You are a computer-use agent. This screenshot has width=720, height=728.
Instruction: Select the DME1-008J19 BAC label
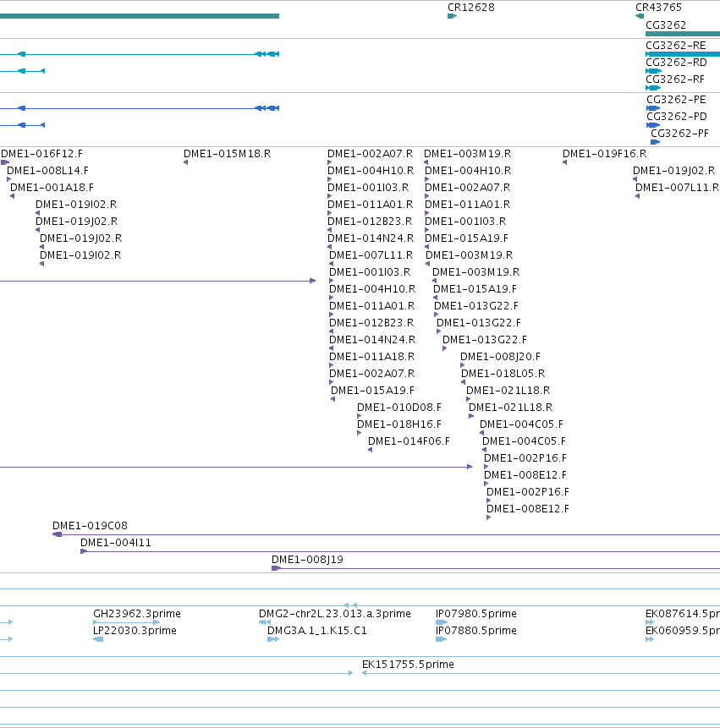[x=307, y=560]
